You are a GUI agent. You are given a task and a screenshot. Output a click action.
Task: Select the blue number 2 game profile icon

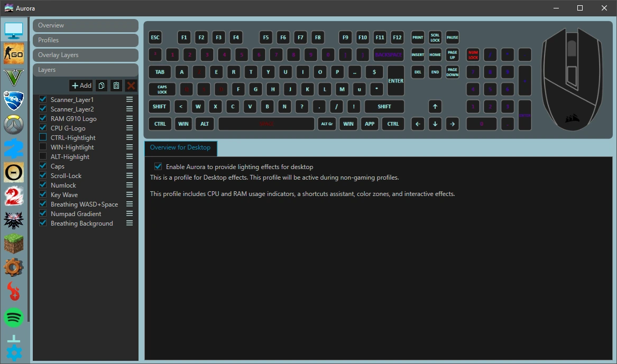[14, 148]
